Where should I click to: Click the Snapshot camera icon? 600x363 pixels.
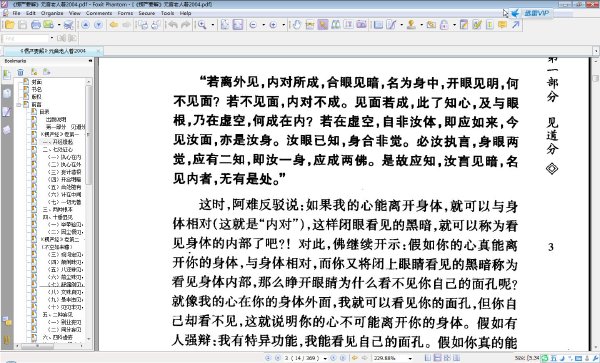coord(362,25)
